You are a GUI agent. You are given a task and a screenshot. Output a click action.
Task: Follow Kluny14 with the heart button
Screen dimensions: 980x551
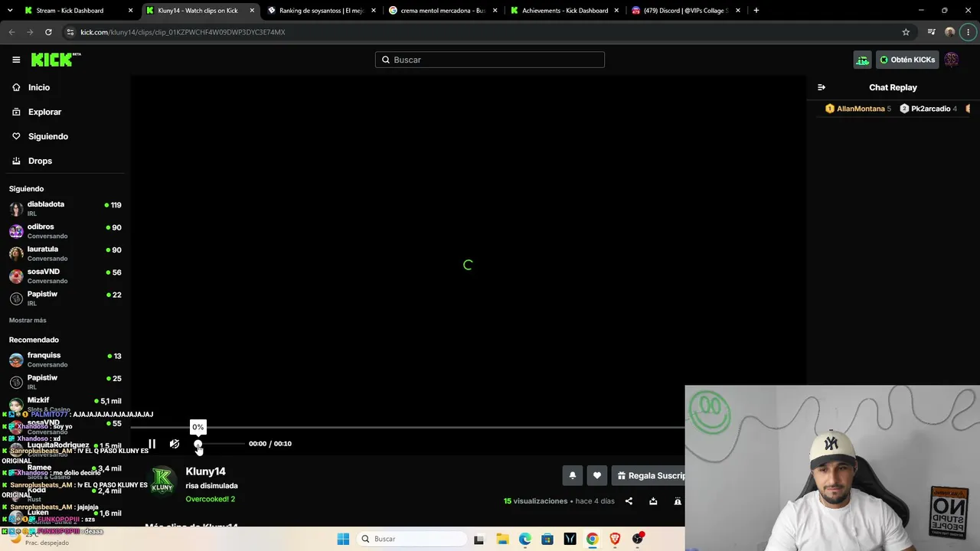(x=597, y=475)
